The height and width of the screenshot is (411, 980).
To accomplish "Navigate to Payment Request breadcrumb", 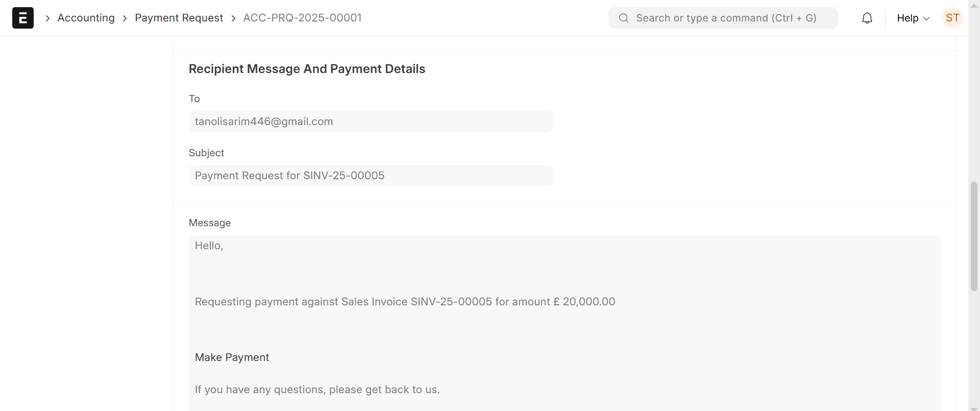I will (x=179, y=18).
